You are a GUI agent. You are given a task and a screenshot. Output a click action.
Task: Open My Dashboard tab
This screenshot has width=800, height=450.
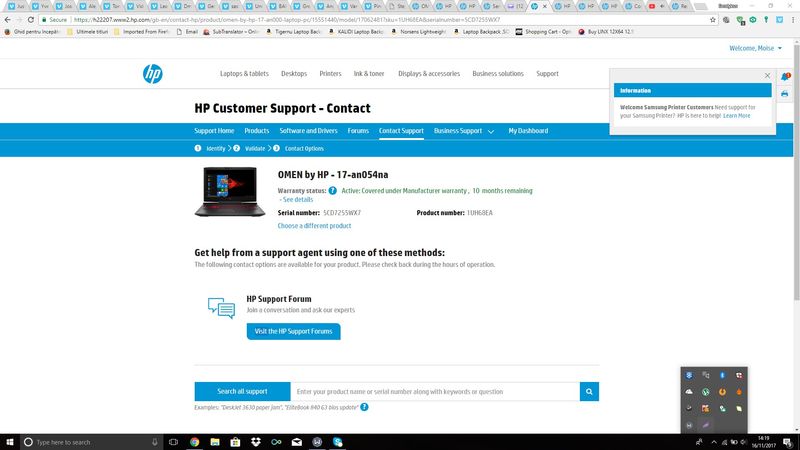click(x=528, y=131)
